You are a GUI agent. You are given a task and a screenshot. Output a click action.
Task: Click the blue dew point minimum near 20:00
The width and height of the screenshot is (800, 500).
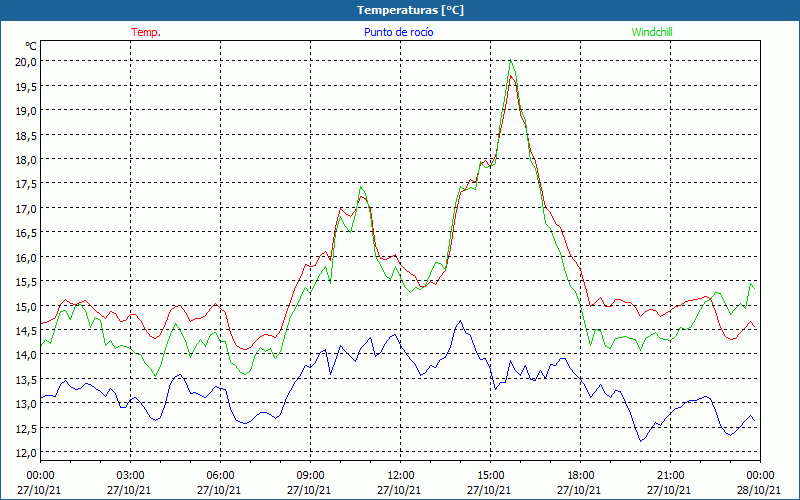tap(640, 441)
